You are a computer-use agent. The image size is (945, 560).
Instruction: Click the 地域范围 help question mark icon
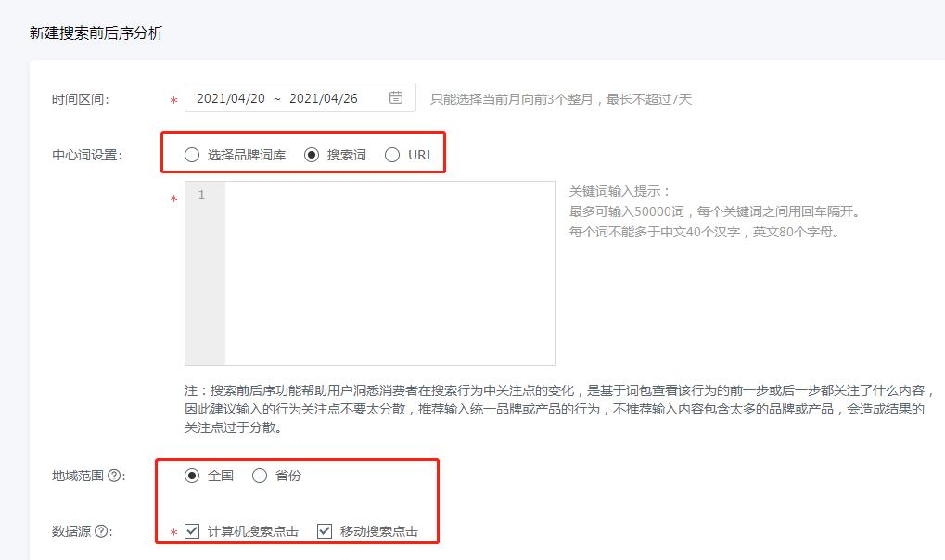114,475
